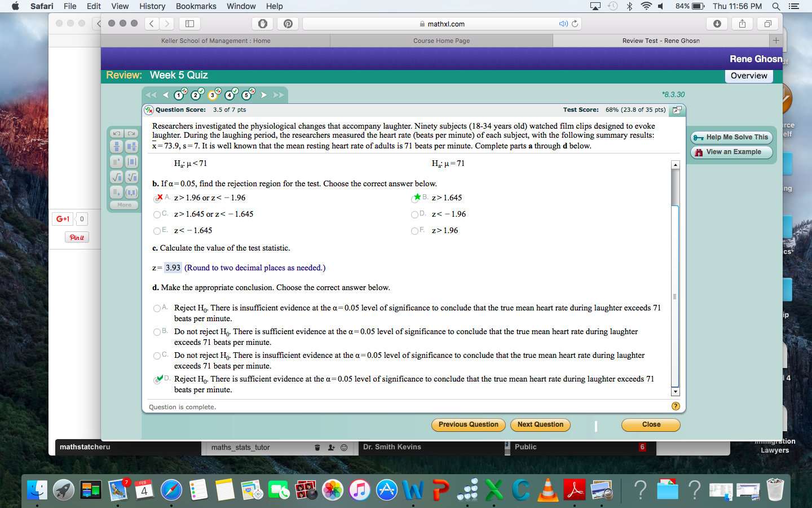This screenshot has height=508, width=812.
Task: Click the yellow help question mark icon
Action: (x=676, y=406)
